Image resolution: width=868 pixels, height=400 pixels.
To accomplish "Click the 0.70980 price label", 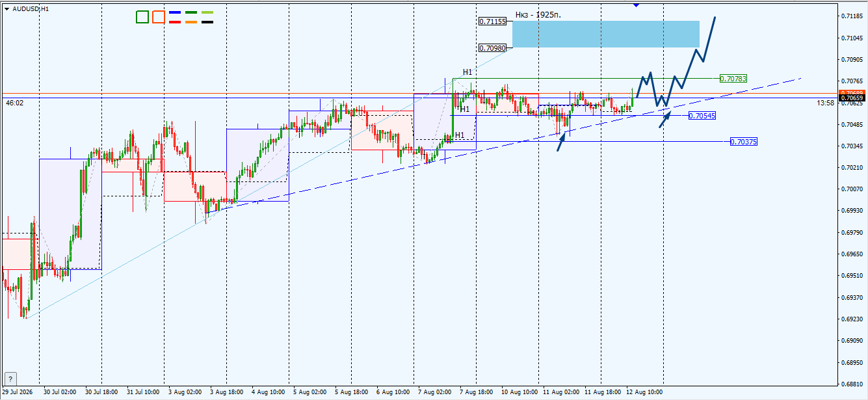I will coord(492,47).
